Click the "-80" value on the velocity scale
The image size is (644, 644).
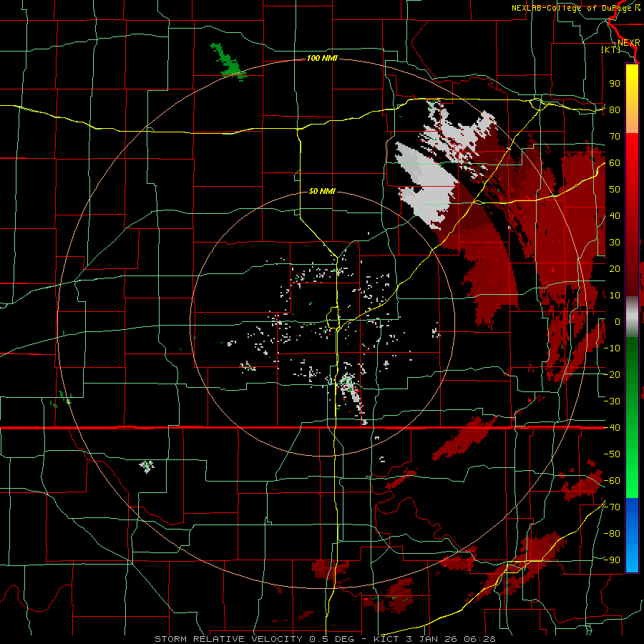click(x=612, y=534)
